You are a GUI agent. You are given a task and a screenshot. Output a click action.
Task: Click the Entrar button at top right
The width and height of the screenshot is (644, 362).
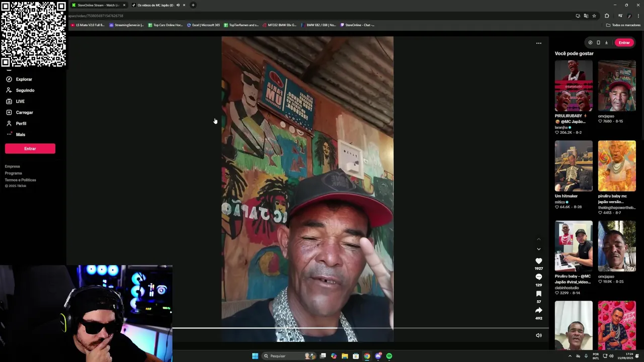click(624, 43)
